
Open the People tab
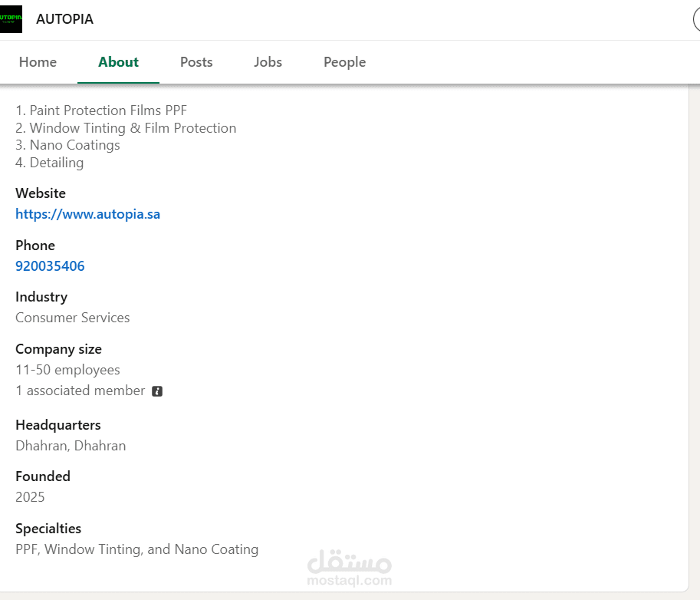point(345,62)
